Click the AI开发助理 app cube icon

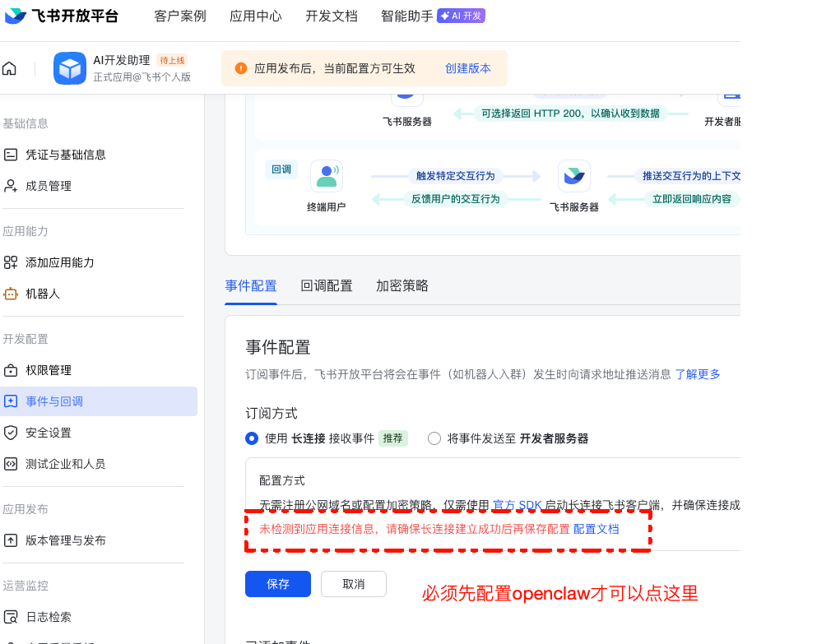coord(69,68)
